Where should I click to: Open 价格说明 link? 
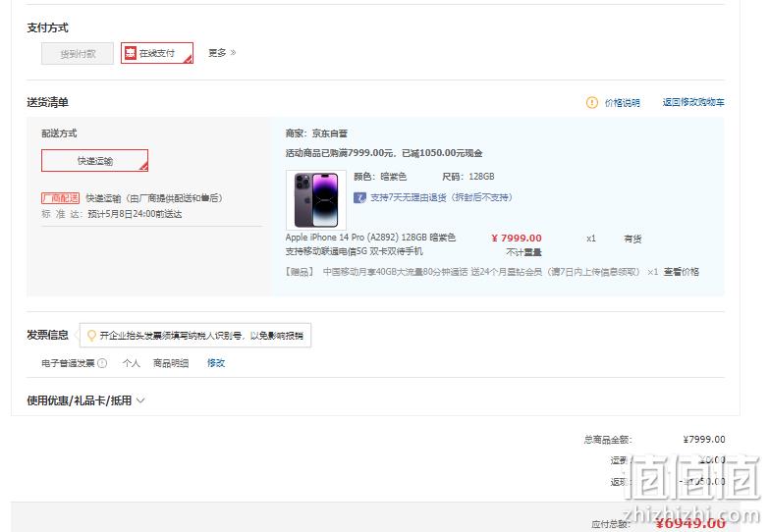coord(622,102)
